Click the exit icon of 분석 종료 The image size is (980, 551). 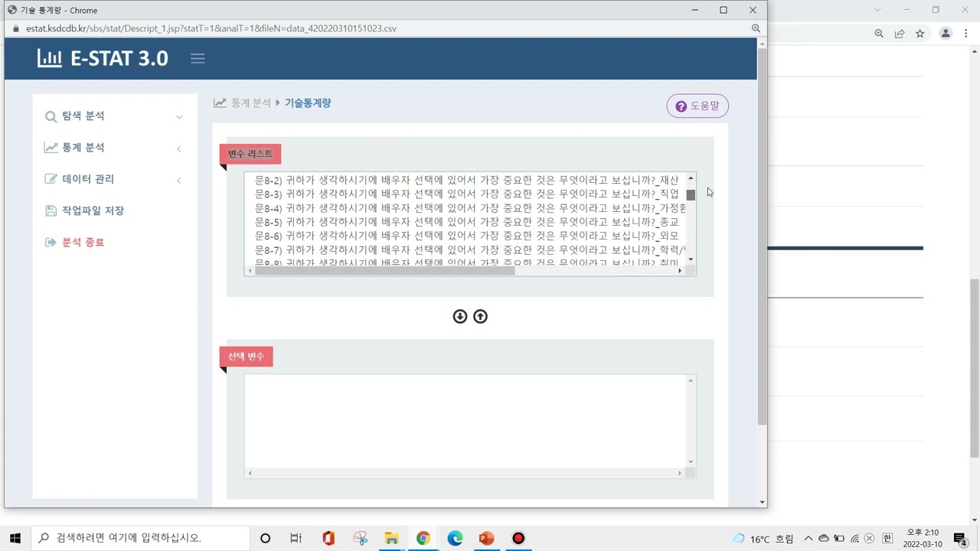pyautogui.click(x=51, y=242)
